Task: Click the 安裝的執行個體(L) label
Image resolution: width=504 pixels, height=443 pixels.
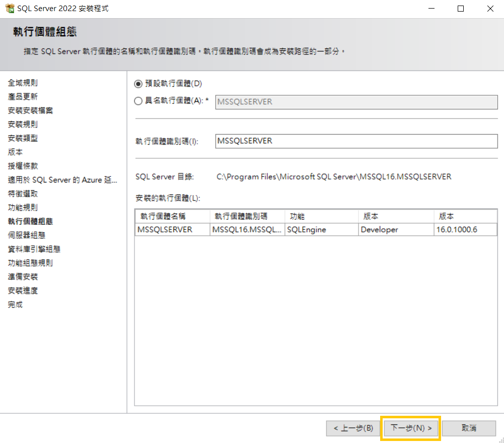Action: click(168, 198)
